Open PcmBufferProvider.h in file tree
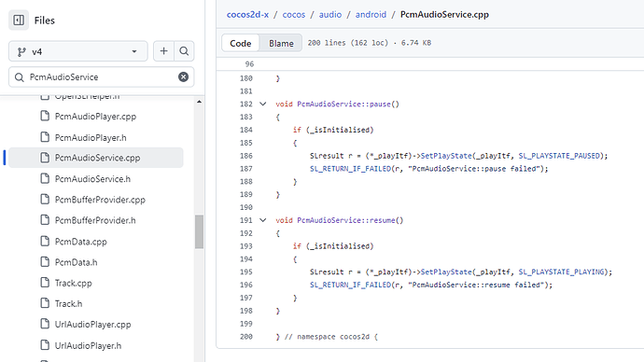Viewport: 644px width, 362px height. (x=95, y=220)
